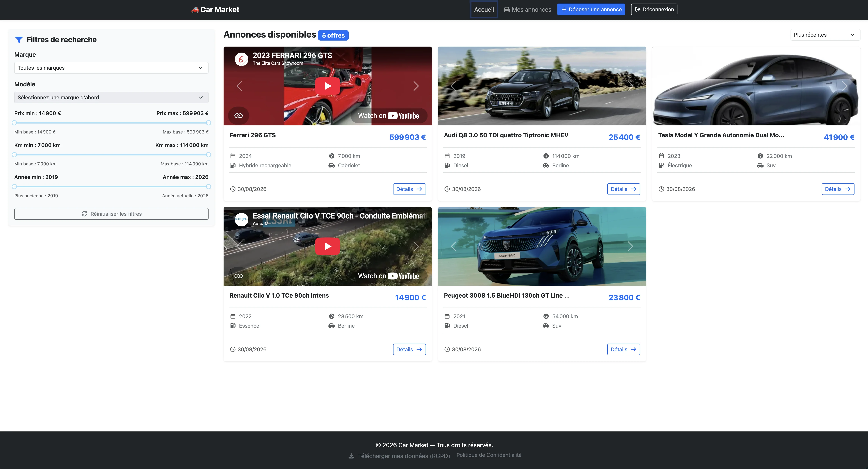This screenshot has width=868, height=469.
Task: Show next image on Peugeot 3008 card
Action: tap(630, 246)
